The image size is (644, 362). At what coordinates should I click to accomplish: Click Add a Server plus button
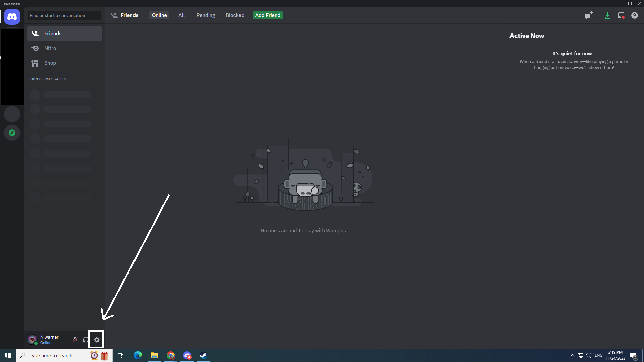12,114
